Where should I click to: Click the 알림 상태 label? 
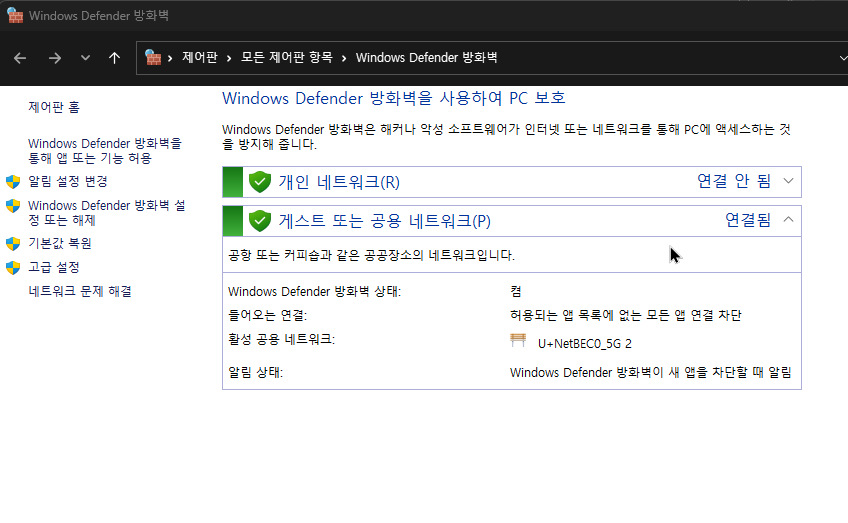coord(255,373)
